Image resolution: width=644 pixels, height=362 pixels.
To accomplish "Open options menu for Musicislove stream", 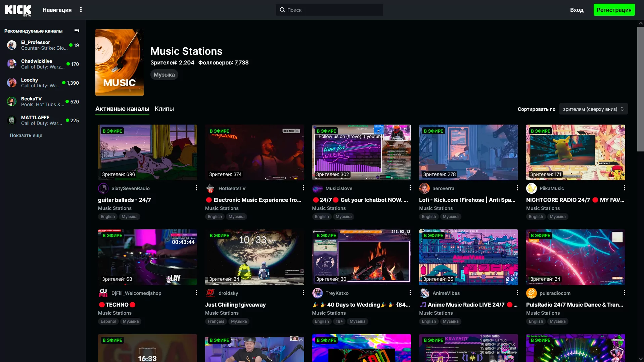I will tap(410, 188).
